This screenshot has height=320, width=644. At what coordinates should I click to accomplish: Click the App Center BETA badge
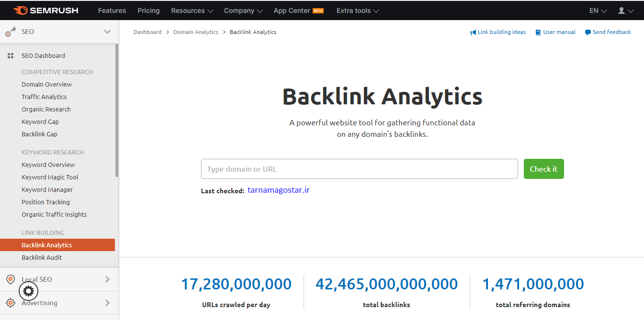(318, 11)
